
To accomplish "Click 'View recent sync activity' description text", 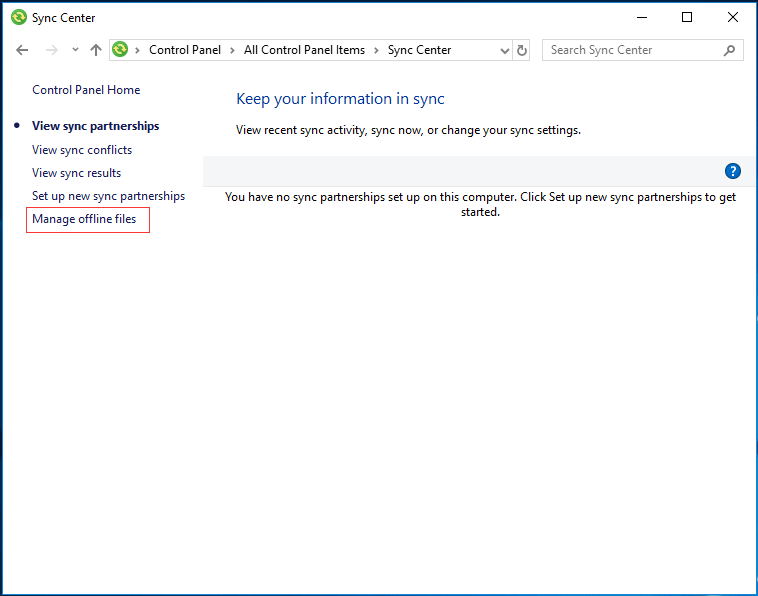I will (408, 131).
